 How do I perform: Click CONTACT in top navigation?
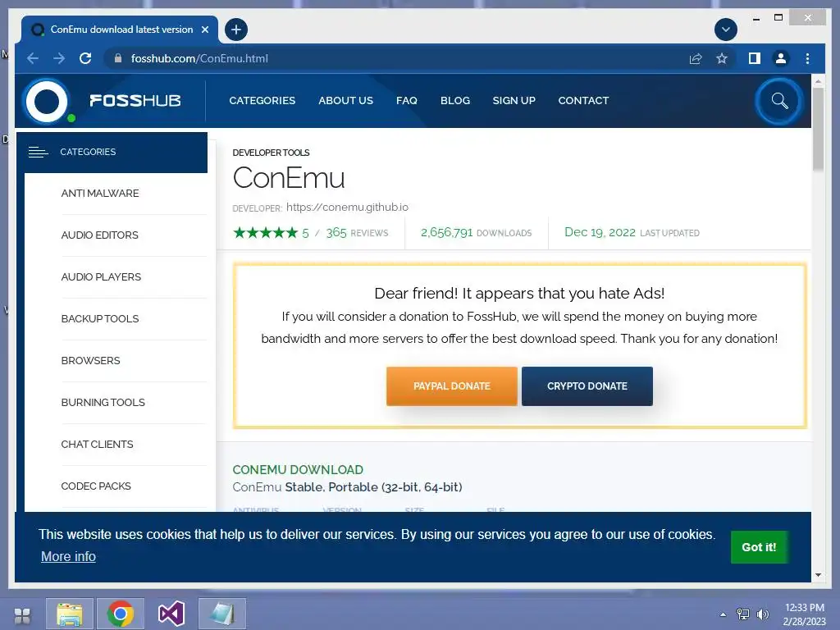[x=583, y=101]
